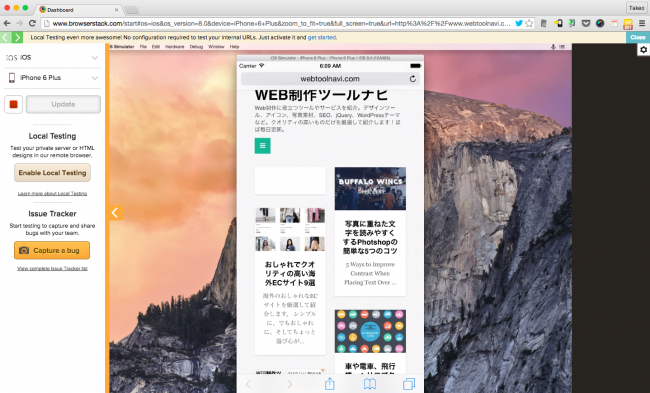Open the color wheel extension icon
Viewport: 650px width, 393px height.
point(600,24)
